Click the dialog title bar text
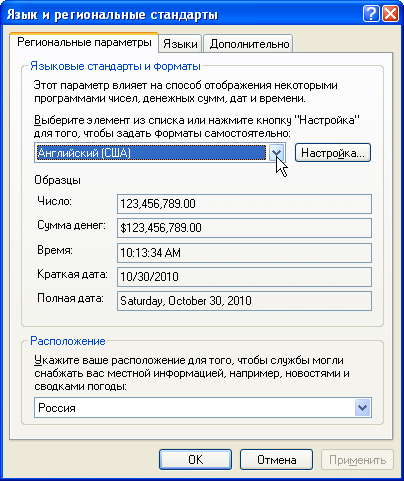Screen dimensions: 404x481 [x=112, y=15]
